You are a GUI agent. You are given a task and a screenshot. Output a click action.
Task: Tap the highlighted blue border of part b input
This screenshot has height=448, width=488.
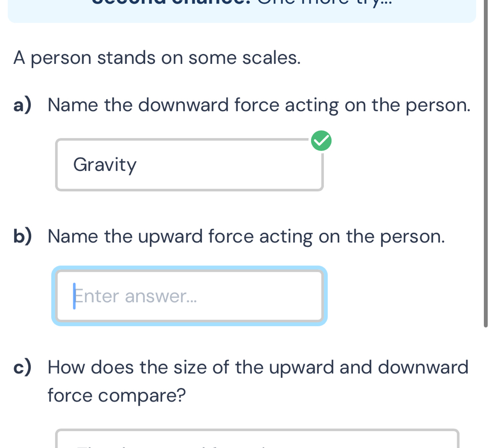pyautogui.click(x=189, y=268)
